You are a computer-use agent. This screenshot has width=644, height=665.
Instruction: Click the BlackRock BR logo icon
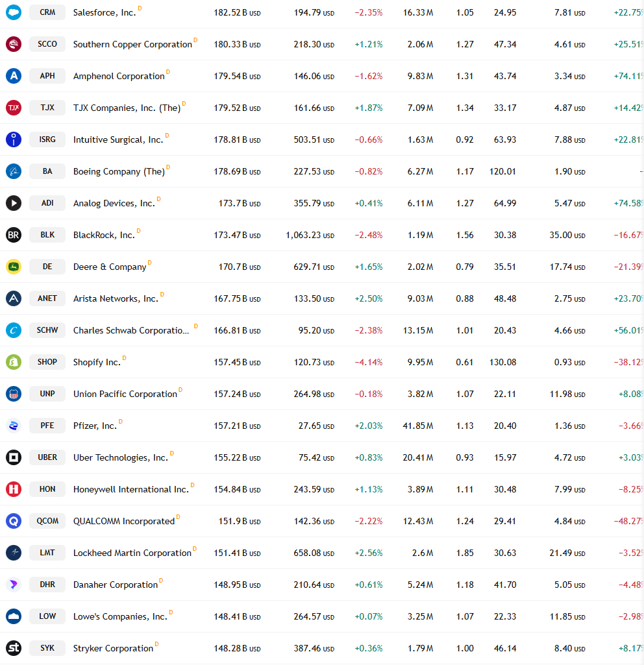(14, 235)
